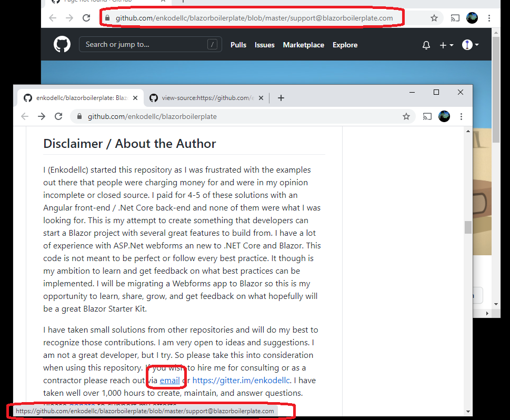Switch to the view-source tab
The height and width of the screenshot is (420, 510).
[x=205, y=97]
